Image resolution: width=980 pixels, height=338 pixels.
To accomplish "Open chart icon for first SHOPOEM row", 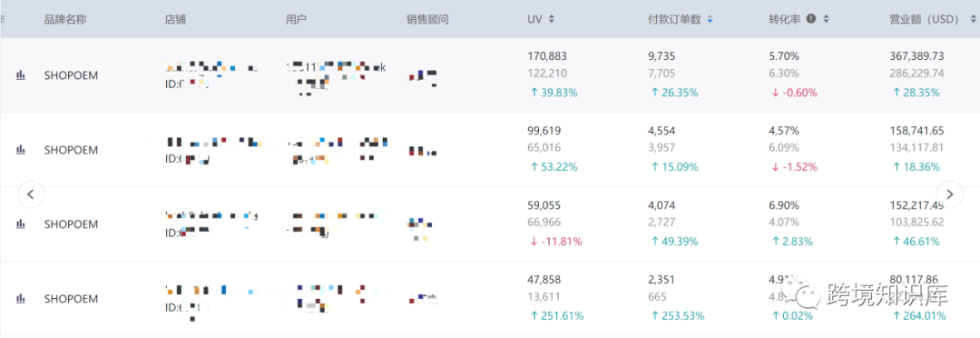I will tap(21, 75).
